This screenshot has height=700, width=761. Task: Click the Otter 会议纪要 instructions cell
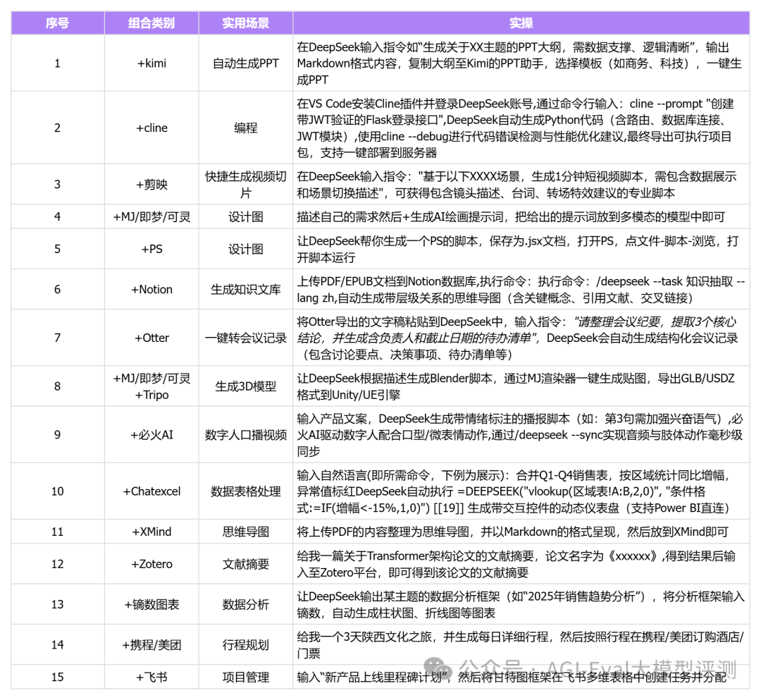pos(521,338)
